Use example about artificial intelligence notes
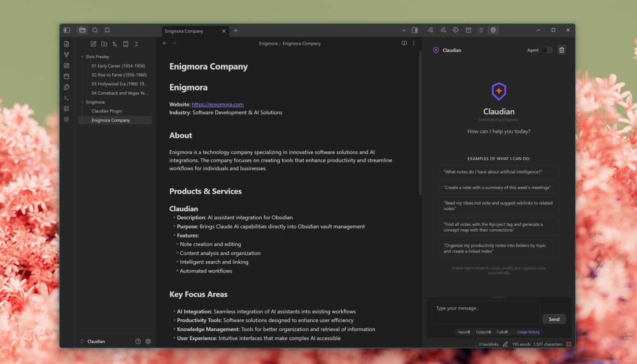The image size is (637, 364). click(x=499, y=172)
